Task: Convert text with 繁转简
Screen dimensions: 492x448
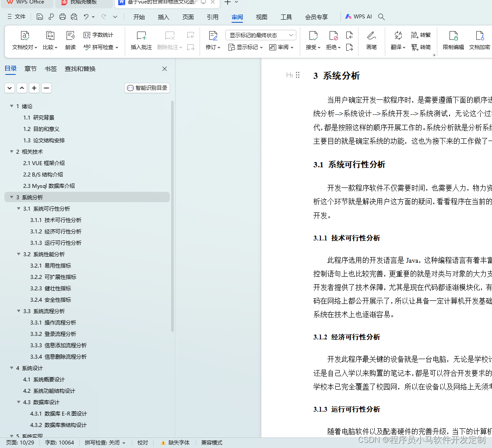Action: (x=421, y=47)
